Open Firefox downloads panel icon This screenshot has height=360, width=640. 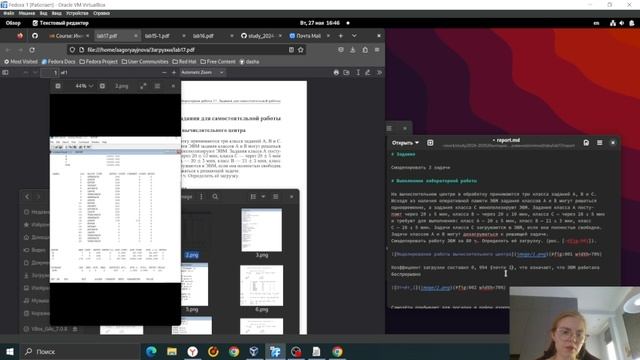[353, 50]
